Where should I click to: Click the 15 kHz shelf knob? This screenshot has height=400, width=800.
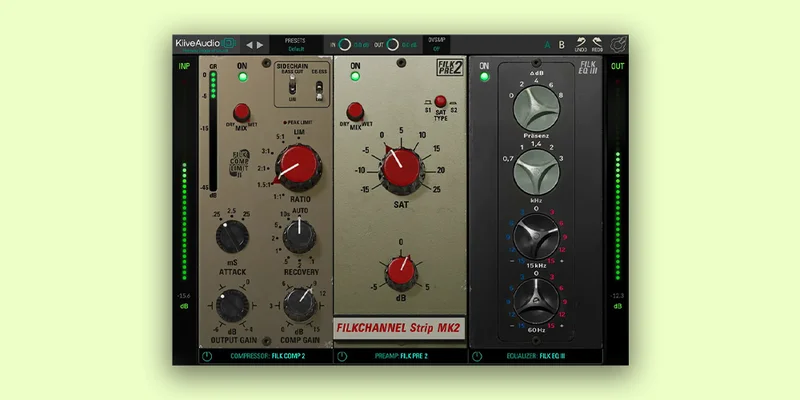click(x=536, y=236)
